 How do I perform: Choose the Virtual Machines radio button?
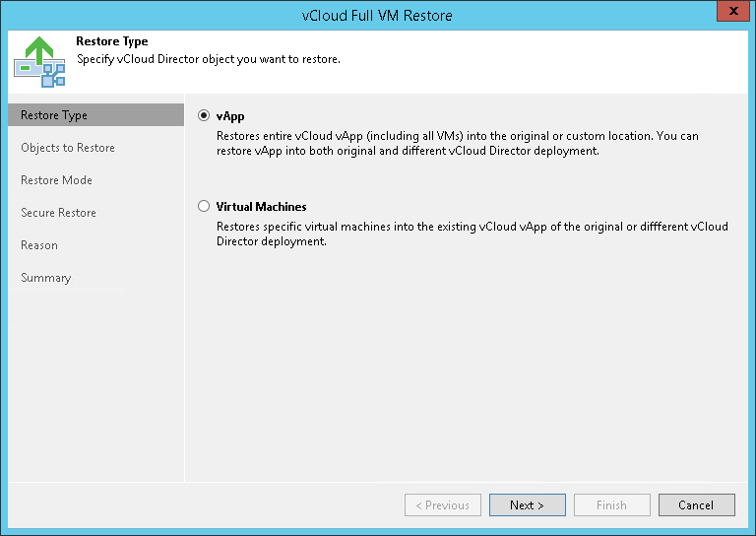pos(204,207)
